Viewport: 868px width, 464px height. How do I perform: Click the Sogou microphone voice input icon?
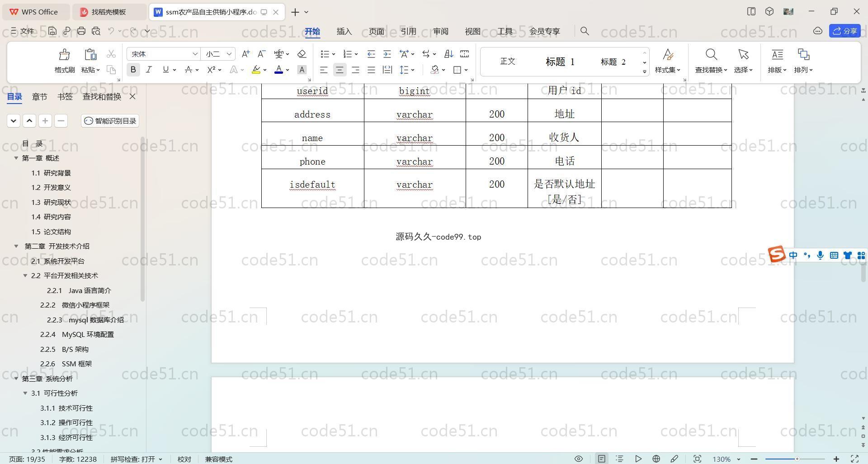820,256
